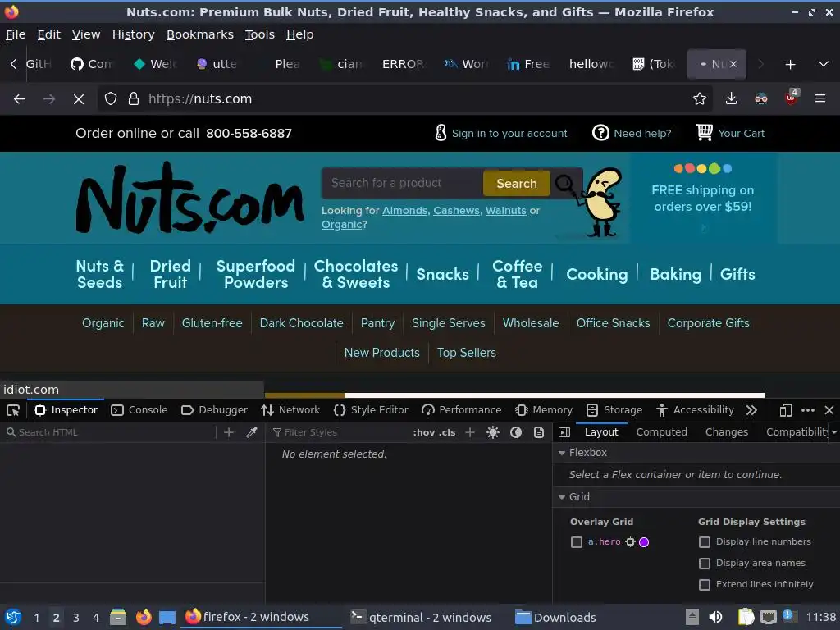The height and width of the screenshot is (630, 840).
Task: Show all inspector sidebar tabs dropdown
Action: pos(834,432)
